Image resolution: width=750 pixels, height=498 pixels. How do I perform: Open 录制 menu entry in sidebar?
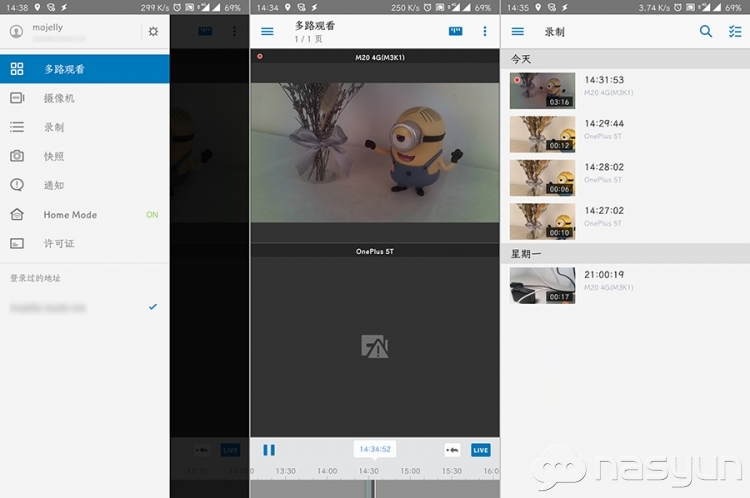85,127
